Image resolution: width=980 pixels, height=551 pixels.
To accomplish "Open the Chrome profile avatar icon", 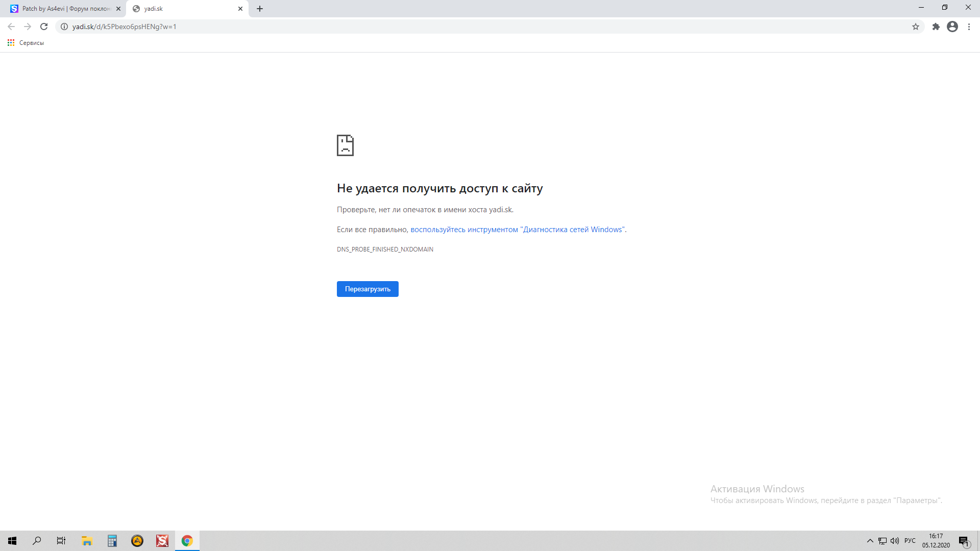I will tap(952, 27).
